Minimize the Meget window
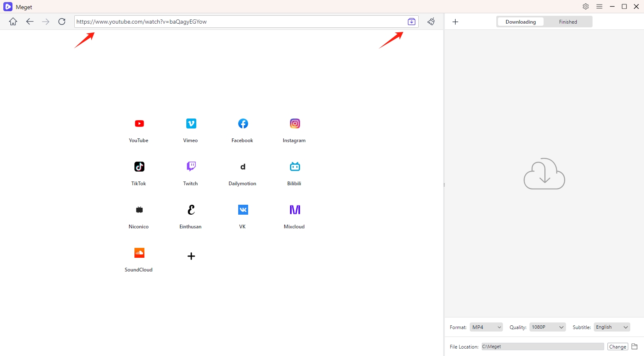This screenshot has height=356, width=644. tap(612, 7)
